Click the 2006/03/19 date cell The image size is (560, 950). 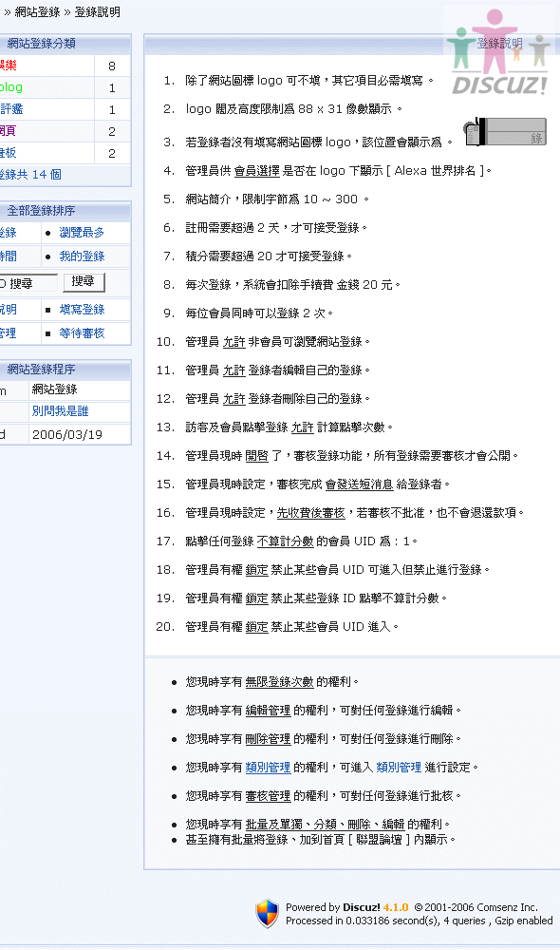coord(67,434)
